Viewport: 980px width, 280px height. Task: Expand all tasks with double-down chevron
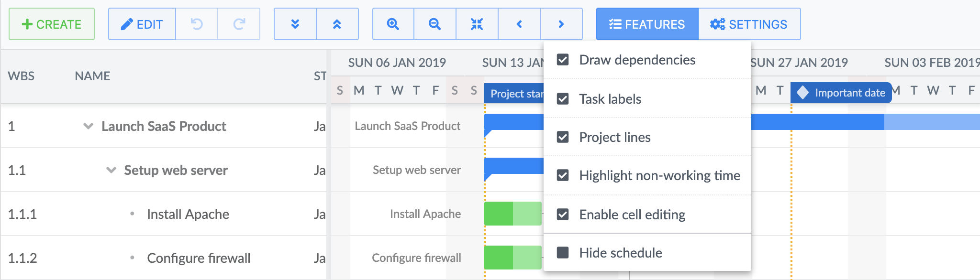295,24
